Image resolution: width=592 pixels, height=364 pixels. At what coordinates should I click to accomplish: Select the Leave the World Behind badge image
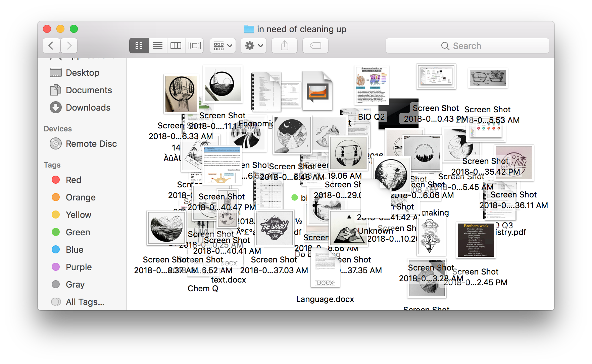click(x=275, y=228)
